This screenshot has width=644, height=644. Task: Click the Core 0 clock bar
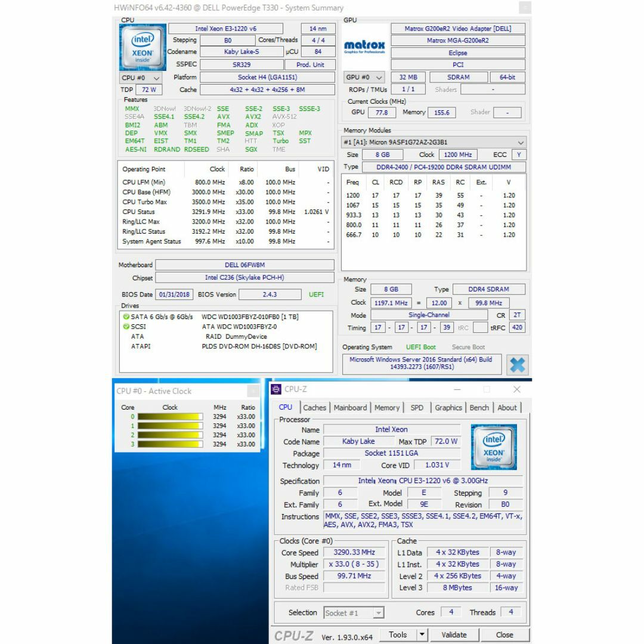(x=170, y=416)
